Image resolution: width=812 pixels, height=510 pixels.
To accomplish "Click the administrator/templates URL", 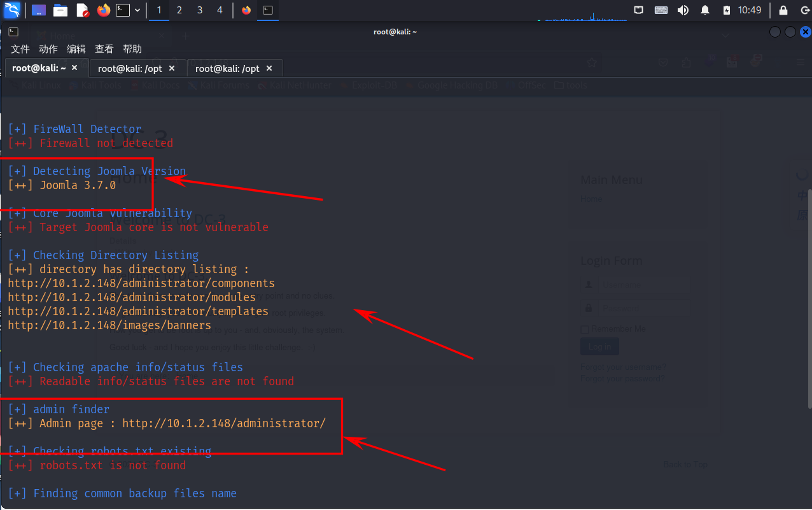I will pyautogui.click(x=138, y=311).
